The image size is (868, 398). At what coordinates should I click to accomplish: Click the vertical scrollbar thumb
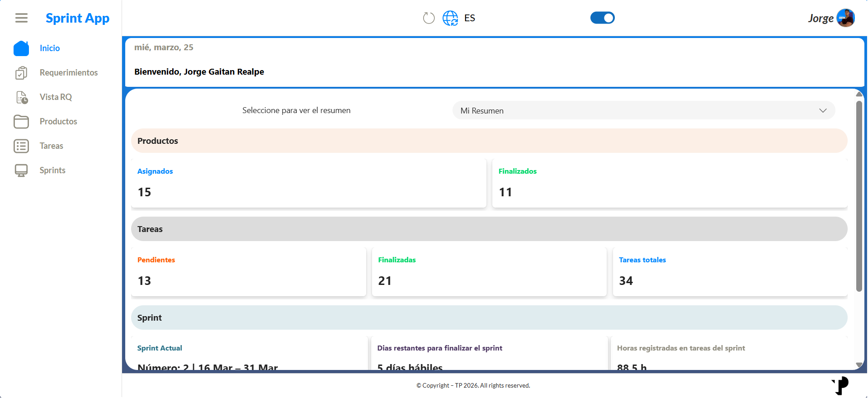(859, 196)
